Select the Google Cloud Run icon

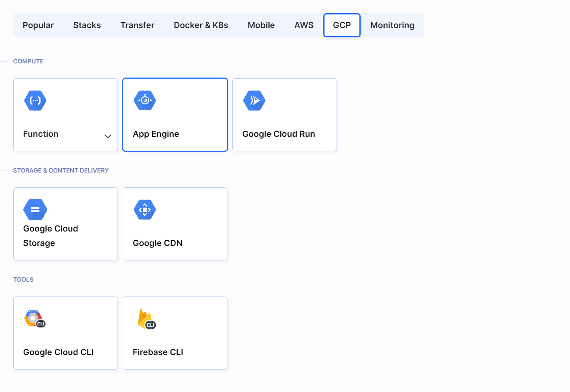254,100
